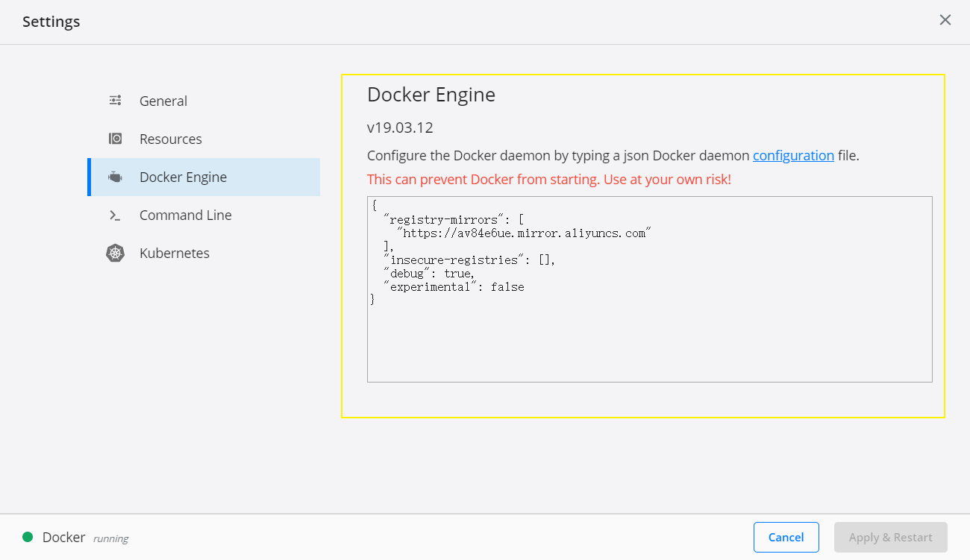The width and height of the screenshot is (970, 560).
Task: Switch to the Resources section
Action: pos(171,139)
